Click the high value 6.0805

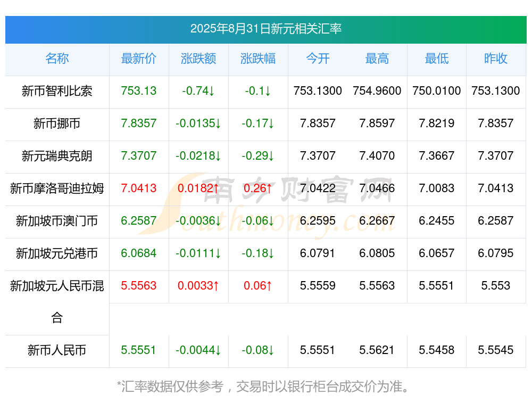point(377,253)
